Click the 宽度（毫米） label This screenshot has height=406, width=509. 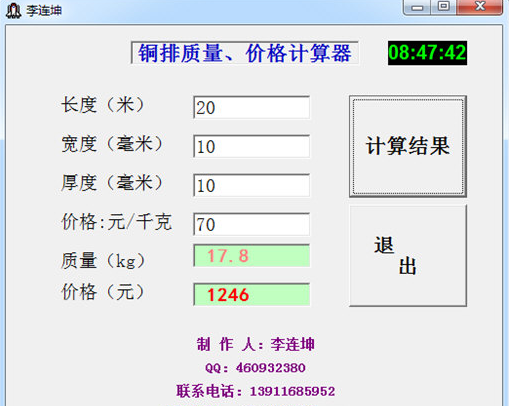pos(112,144)
